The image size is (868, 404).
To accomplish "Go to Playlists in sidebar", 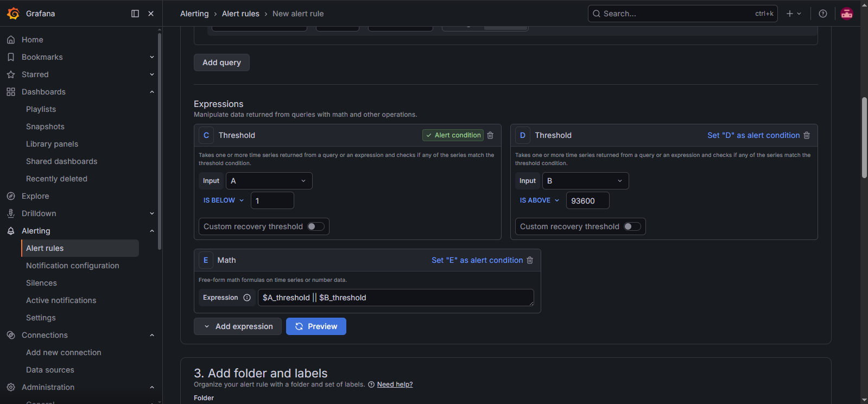I will coord(41,109).
